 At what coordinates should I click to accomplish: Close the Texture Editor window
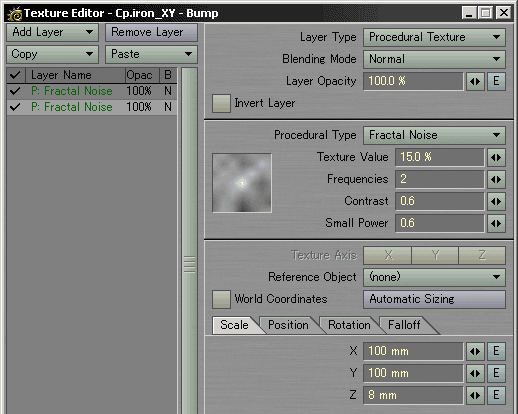click(x=504, y=13)
